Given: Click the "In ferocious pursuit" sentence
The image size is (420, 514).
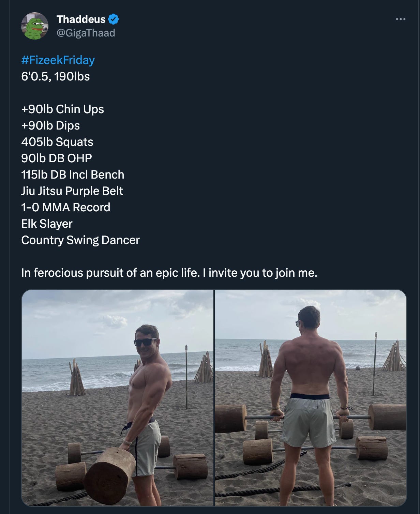Looking at the screenshot, I should click(x=110, y=273).
